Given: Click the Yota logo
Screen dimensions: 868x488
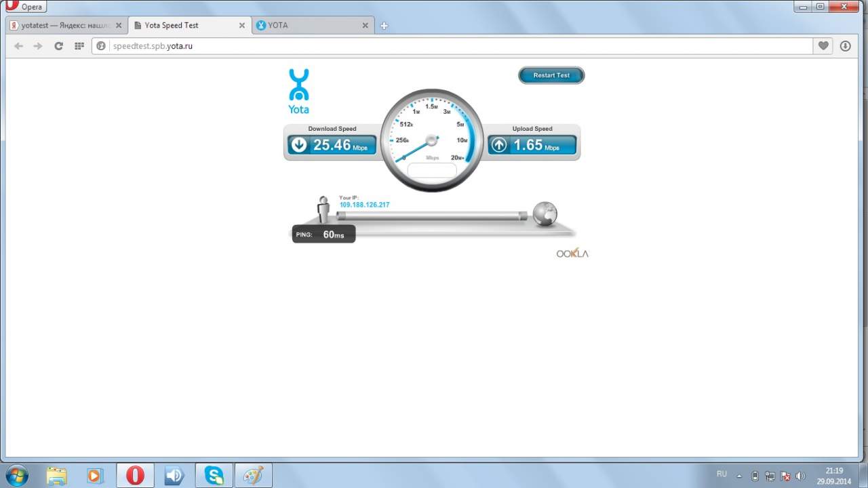Looking at the screenshot, I should click(x=299, y=91).
